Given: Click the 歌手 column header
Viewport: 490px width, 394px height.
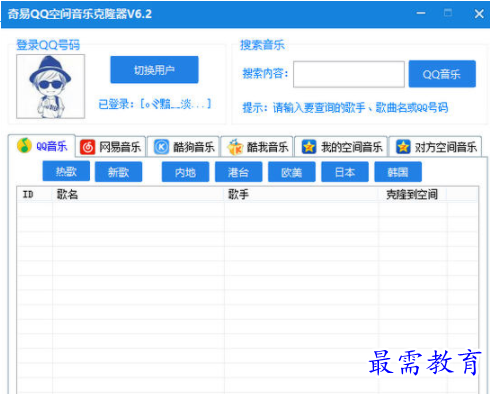Looking at the screenshot, I should pos(302,194).
